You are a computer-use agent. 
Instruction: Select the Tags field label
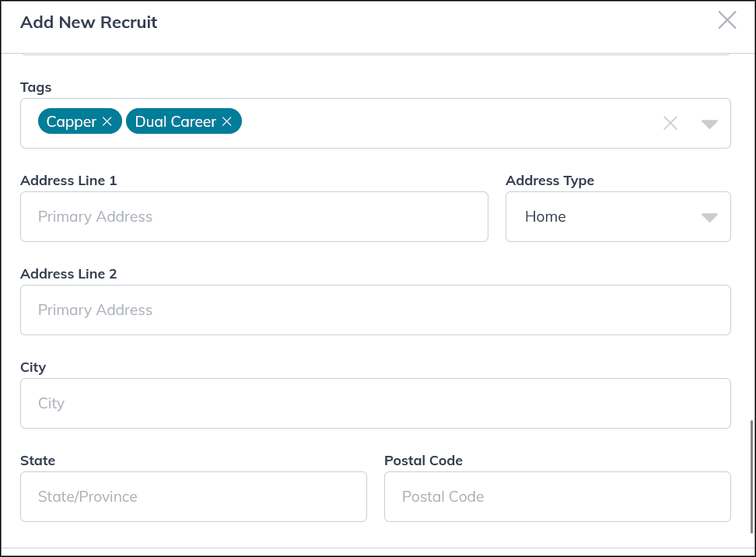(36, 87)
